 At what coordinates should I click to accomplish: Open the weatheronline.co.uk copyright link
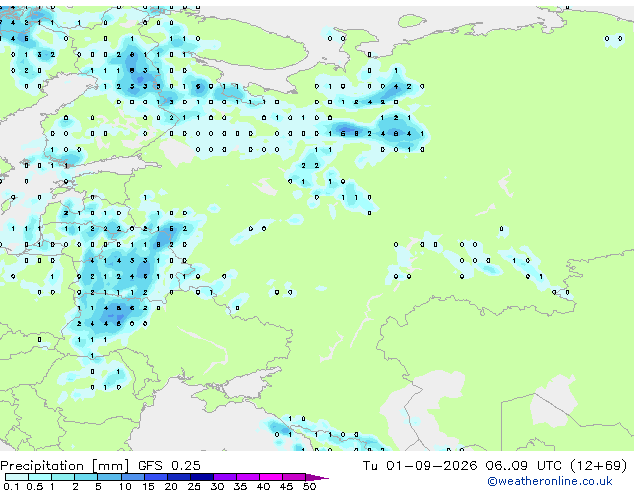click(x=549, y=481)
